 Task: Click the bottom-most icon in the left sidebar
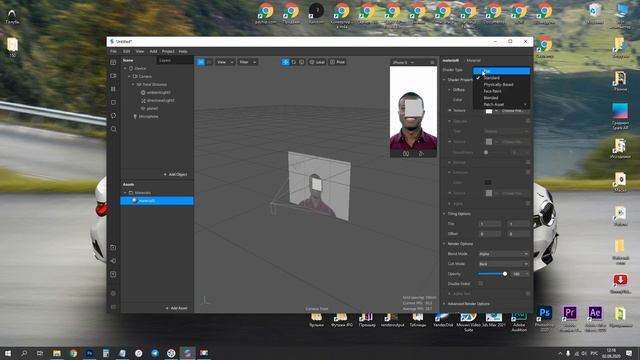pyautogui.click(x=113, y=307)
